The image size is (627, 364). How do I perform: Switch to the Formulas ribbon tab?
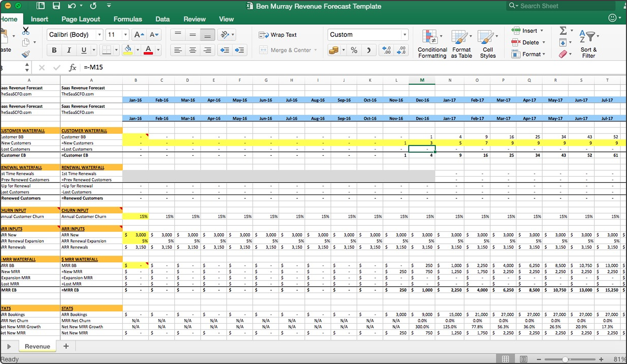[128, 19]
